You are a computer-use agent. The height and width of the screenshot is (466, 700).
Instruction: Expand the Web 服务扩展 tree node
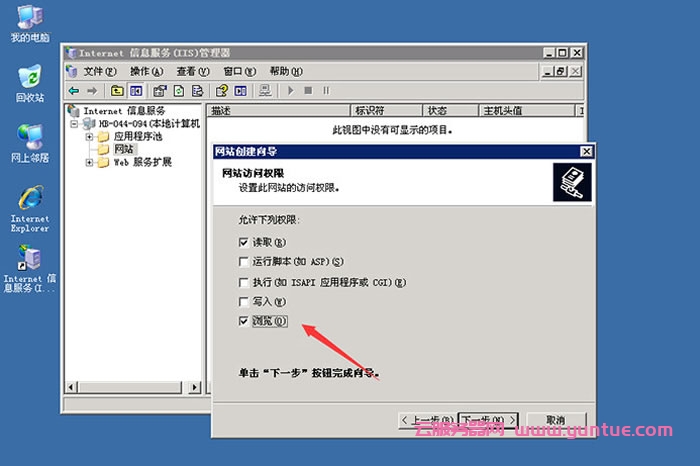click(89, 162)
